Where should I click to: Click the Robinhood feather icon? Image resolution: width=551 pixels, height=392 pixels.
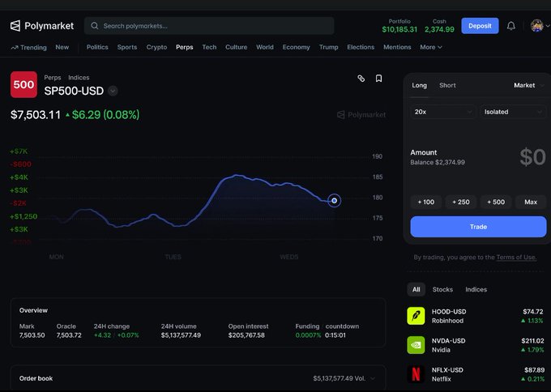tap(416, 316)
